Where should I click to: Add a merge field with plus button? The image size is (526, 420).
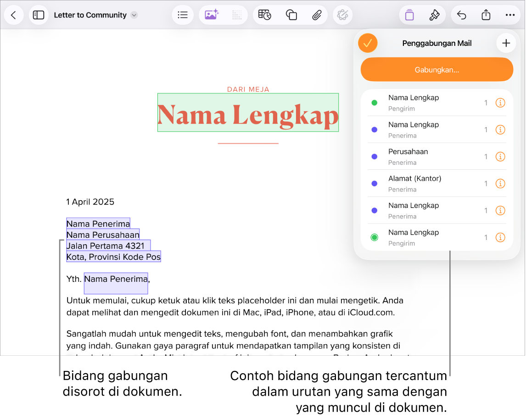[506, 43]
